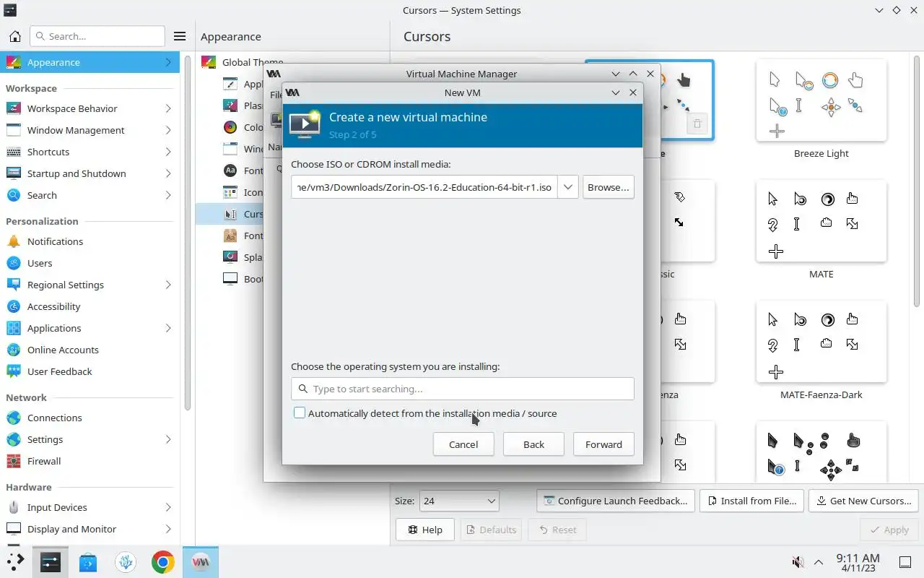Select the Notifications sidebar entry

(x=90, y=241)
